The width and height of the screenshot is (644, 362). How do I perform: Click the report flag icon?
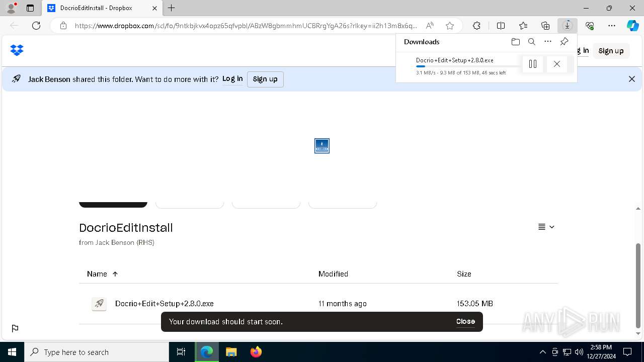point(15,328)
